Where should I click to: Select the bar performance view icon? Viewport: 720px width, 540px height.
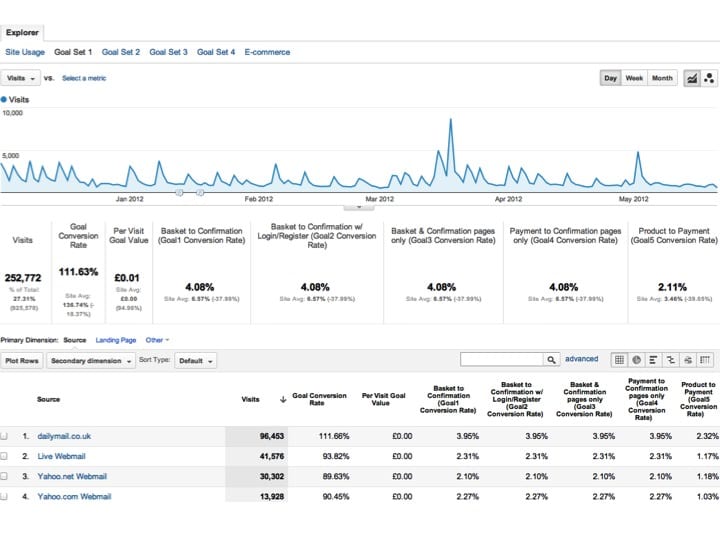pyautogui.click(x=653, y=360)
